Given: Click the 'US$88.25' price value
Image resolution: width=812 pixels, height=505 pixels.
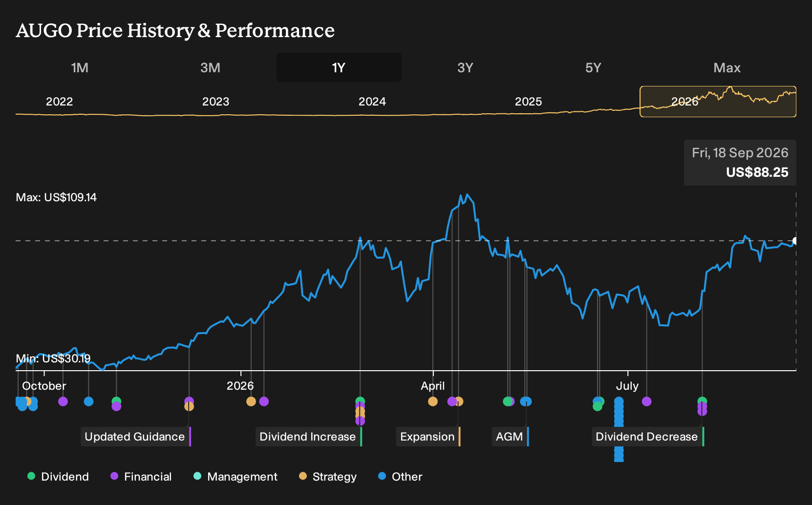Looking at the screenshot, I should tap(757, 172).
